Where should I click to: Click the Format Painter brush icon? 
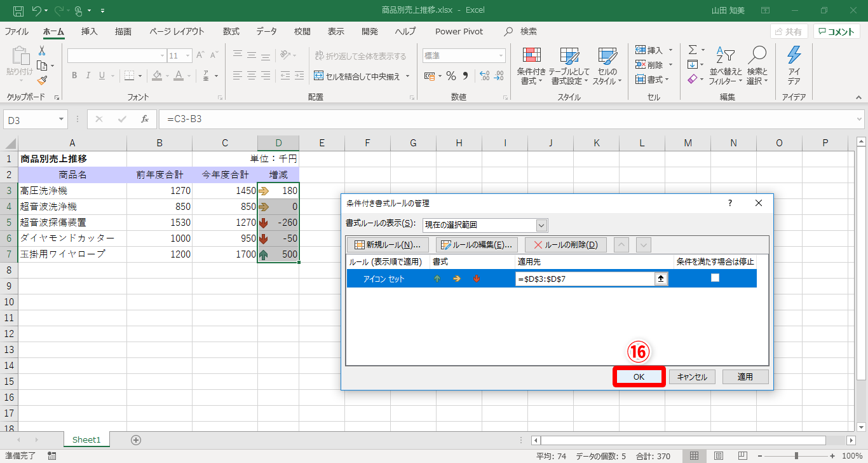(42, 80)
